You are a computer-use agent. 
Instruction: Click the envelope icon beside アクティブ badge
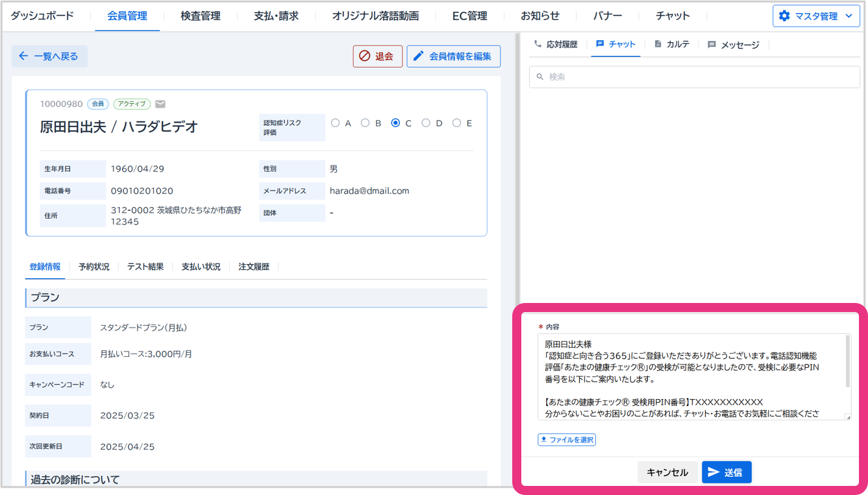[160, 104]
